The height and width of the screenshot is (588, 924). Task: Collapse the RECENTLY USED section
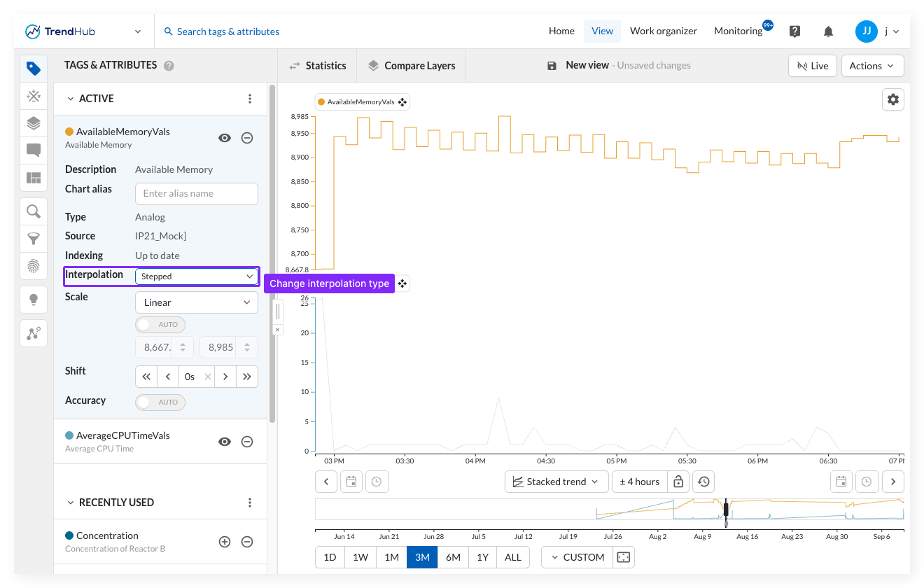point(70,503)
